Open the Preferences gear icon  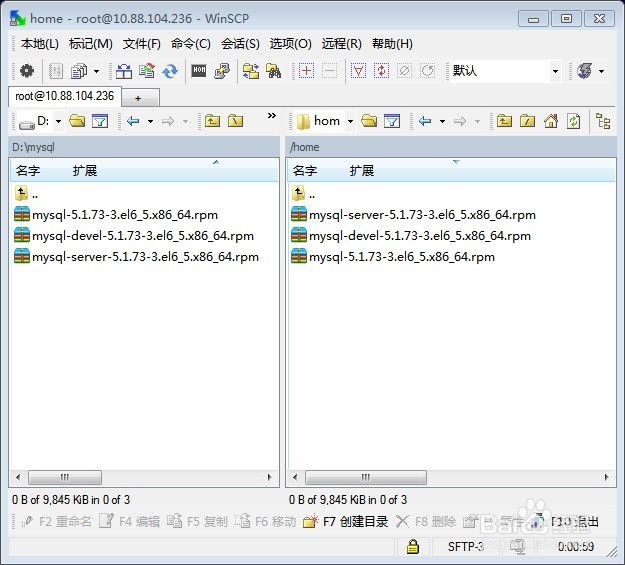tap(27, 71)
